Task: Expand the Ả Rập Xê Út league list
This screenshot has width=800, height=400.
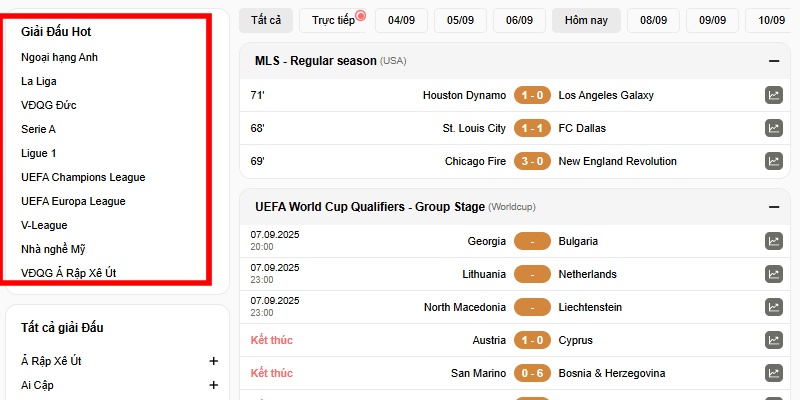Action: (213, 361)
